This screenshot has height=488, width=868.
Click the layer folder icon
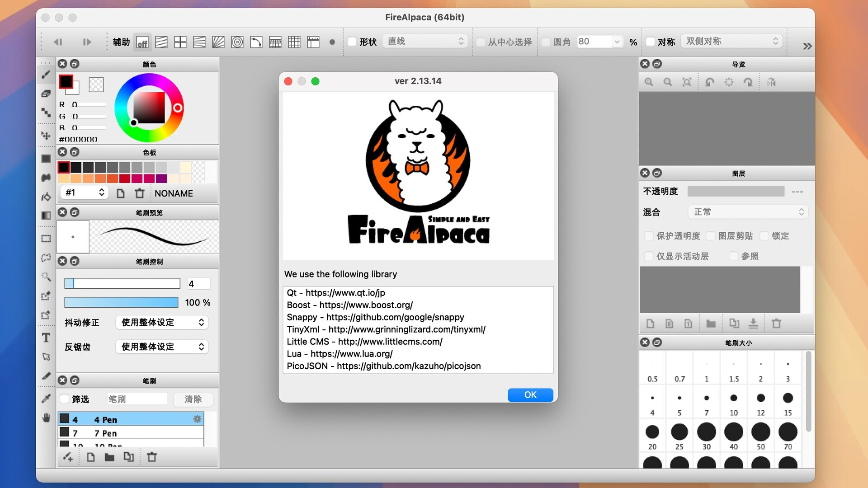pyautogui.click(x=711, y=324)
